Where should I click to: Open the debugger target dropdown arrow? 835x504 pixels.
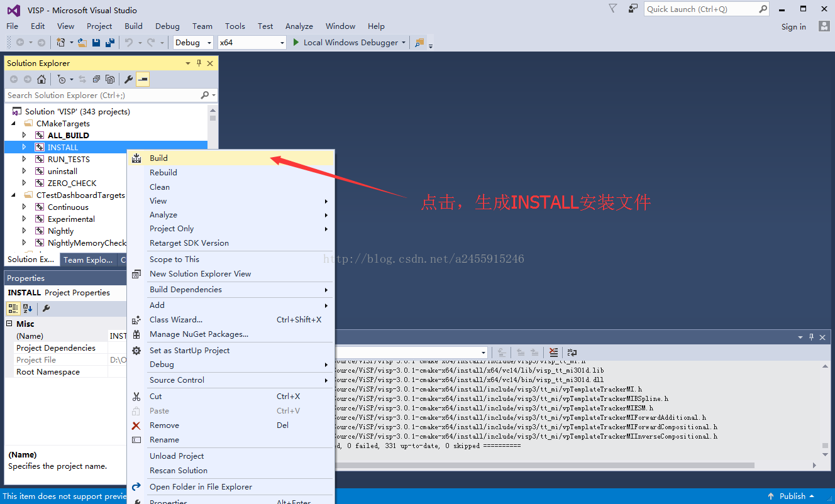(x=404, y=43)
